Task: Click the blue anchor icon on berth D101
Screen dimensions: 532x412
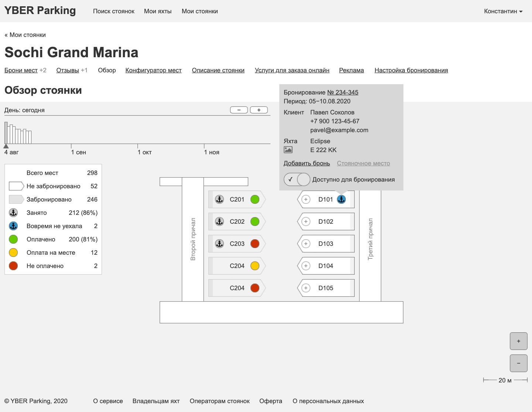Action: pyautogui.click(x=341, y=199)
